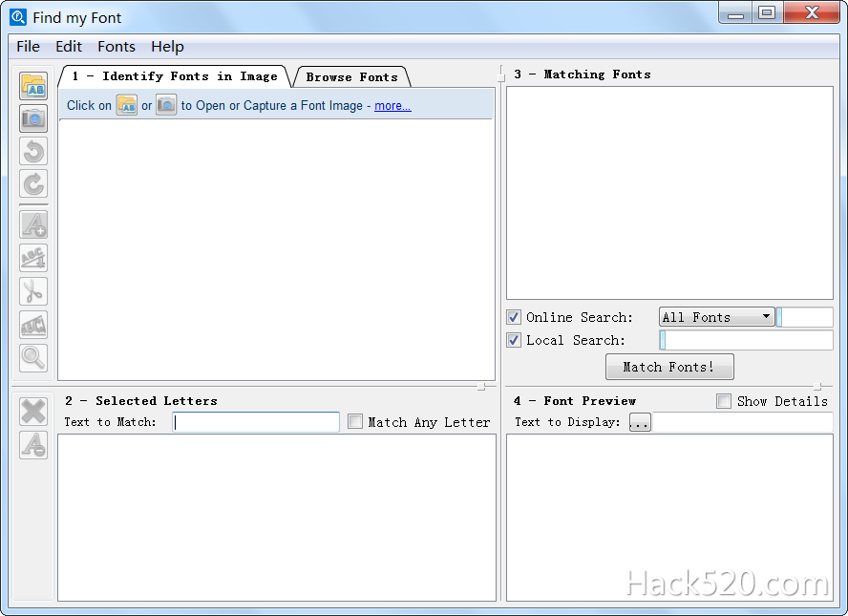
Task: Capture a font image with the camera tool
Action: click(x=33, y=118)
